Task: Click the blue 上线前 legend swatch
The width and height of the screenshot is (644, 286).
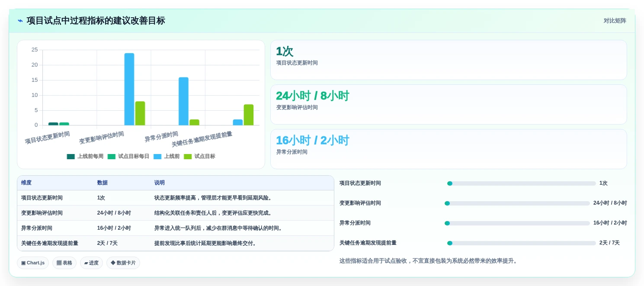Action: tap(157, 157)
